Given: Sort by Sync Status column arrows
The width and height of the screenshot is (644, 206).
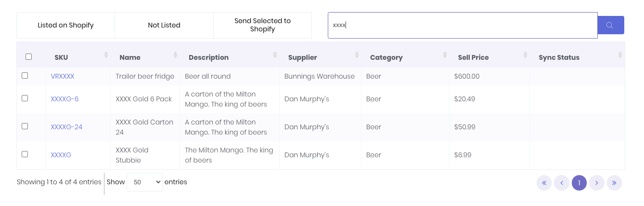Looking at the screenshot, I should point(620,55).
